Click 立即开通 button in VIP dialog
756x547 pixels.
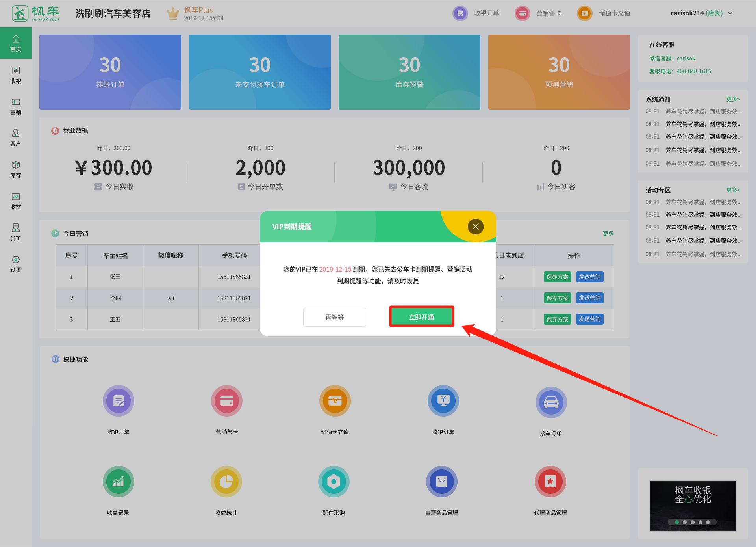click(x=421, y=317)
